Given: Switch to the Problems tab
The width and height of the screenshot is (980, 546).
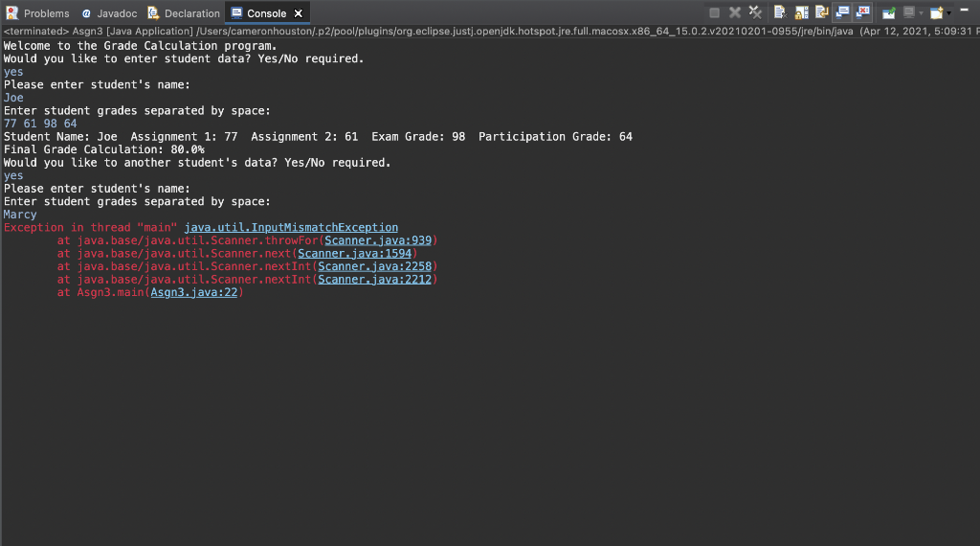Looking at the screenshot, I should click(37, 13).
